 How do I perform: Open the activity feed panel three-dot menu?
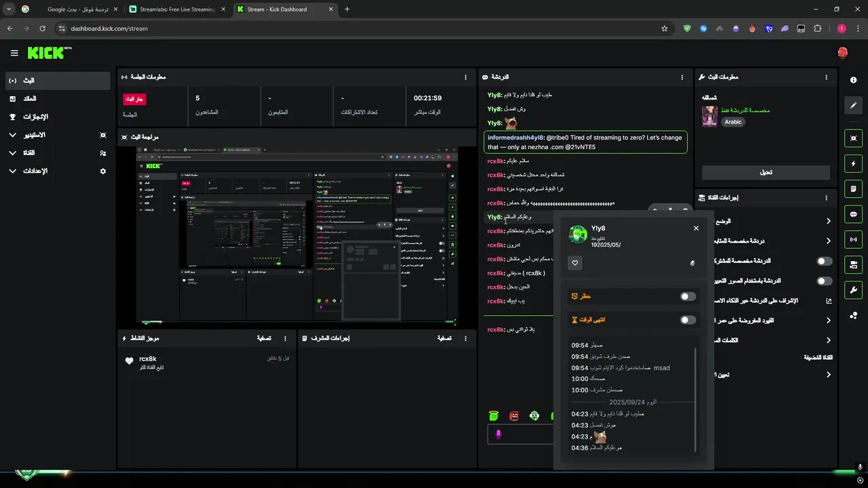tap(285, 338)
